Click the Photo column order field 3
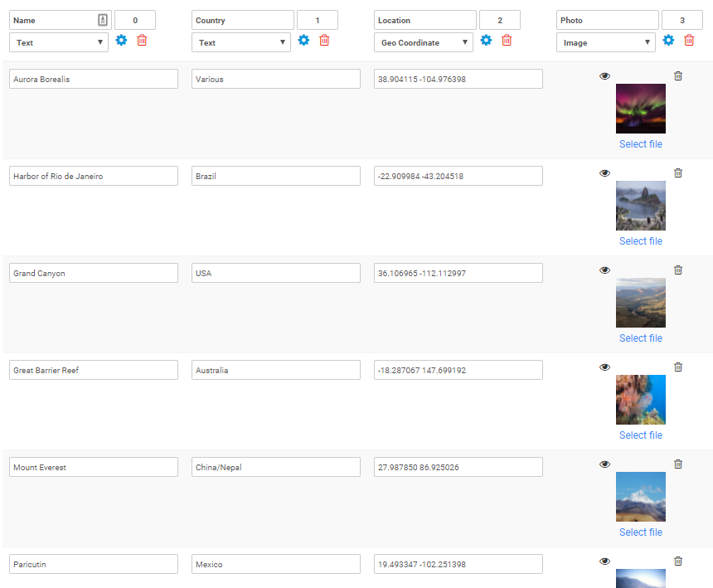 682,20
